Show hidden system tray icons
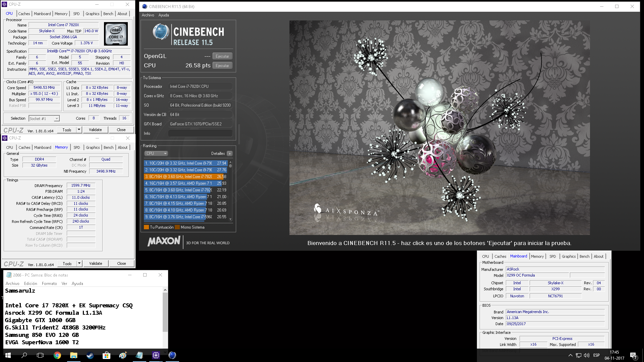 click(570, 355)
